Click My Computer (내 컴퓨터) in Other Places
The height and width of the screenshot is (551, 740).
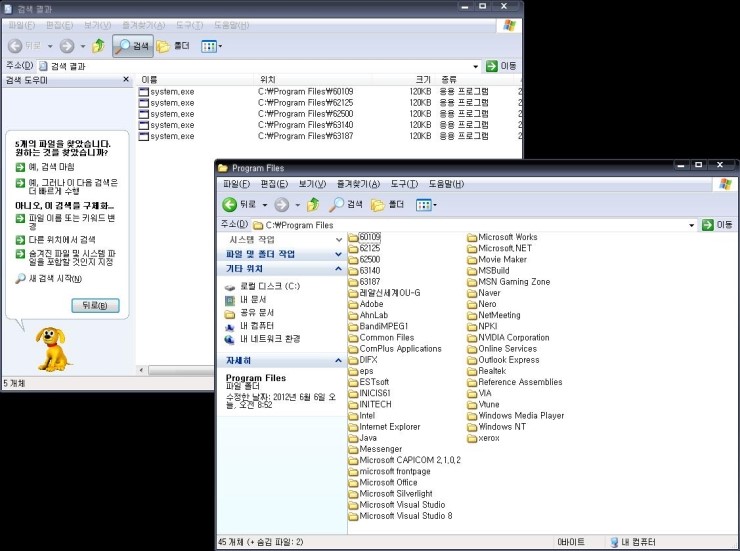[x=250, y=326]
